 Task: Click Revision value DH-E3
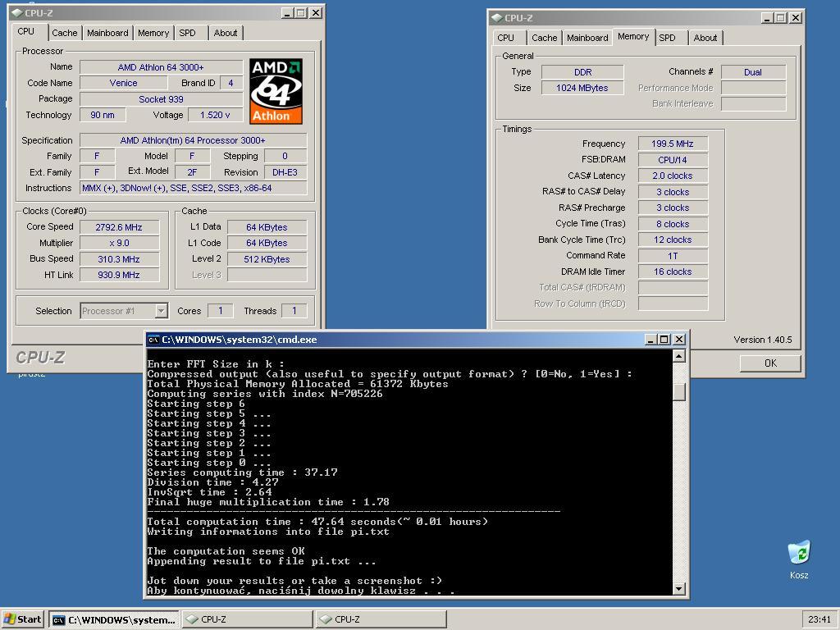285,172
